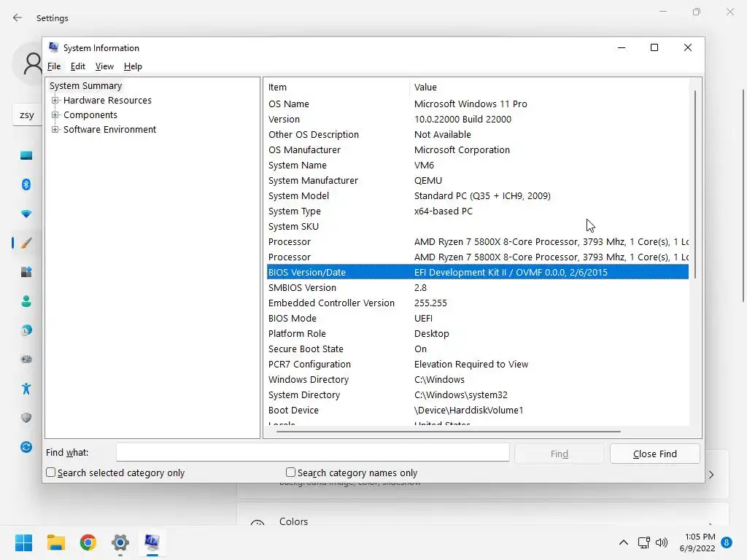
Task: Select the System Name row
Action: pos(478,166)
